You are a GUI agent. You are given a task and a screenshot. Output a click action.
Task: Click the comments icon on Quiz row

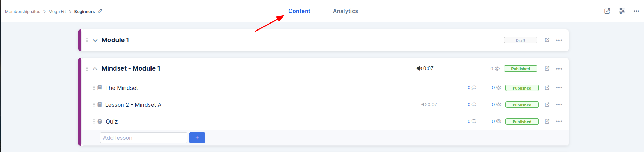pyautogui.click(x=474, y=121)
